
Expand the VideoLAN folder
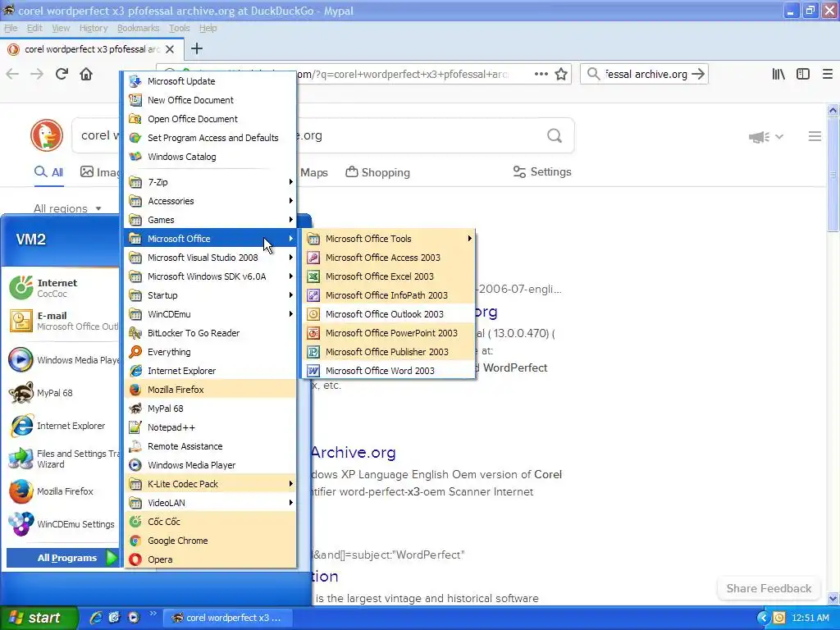point(210,503)
